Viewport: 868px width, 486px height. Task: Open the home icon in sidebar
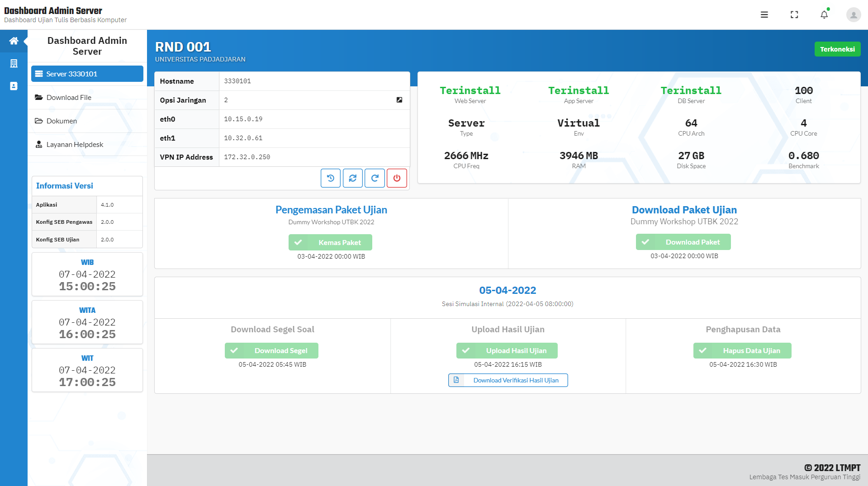[x=14, y=41]
